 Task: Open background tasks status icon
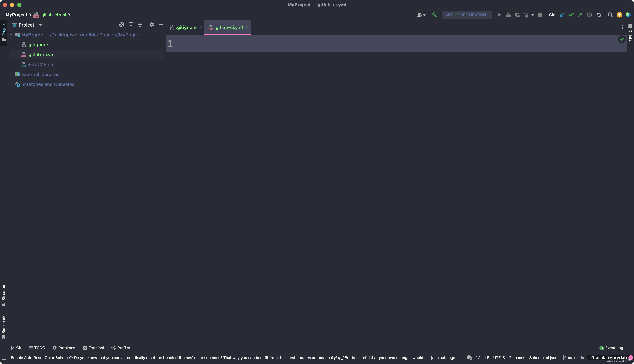[469, 357]
